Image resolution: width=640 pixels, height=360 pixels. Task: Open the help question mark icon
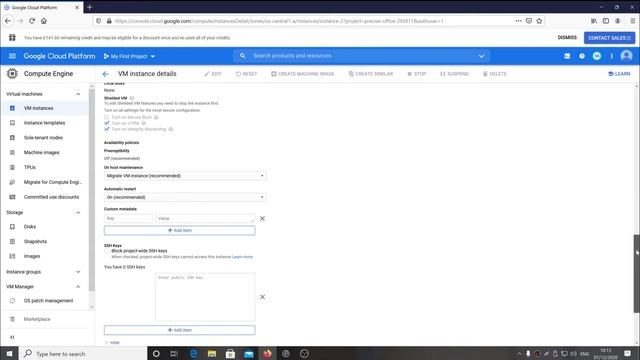[582, 56]
